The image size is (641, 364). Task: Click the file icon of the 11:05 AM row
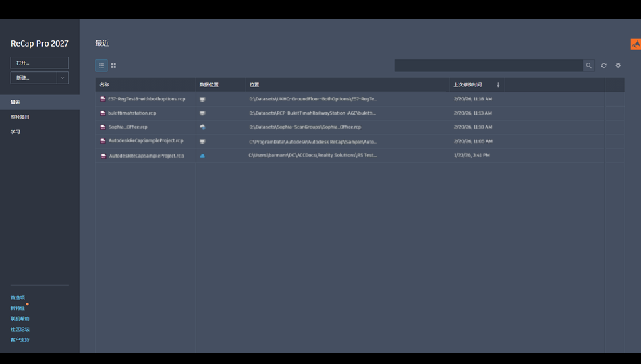click(x=103, y=140)
